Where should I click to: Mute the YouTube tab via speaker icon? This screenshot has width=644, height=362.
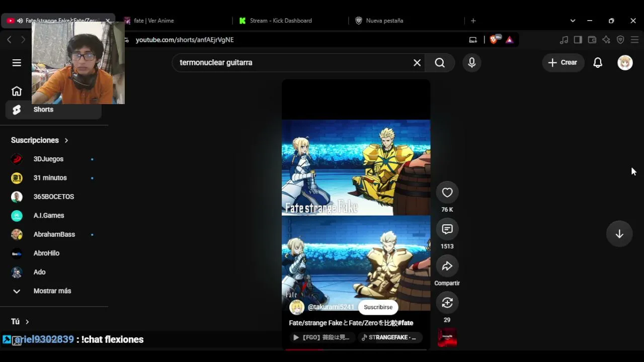[x=20, y=21]
